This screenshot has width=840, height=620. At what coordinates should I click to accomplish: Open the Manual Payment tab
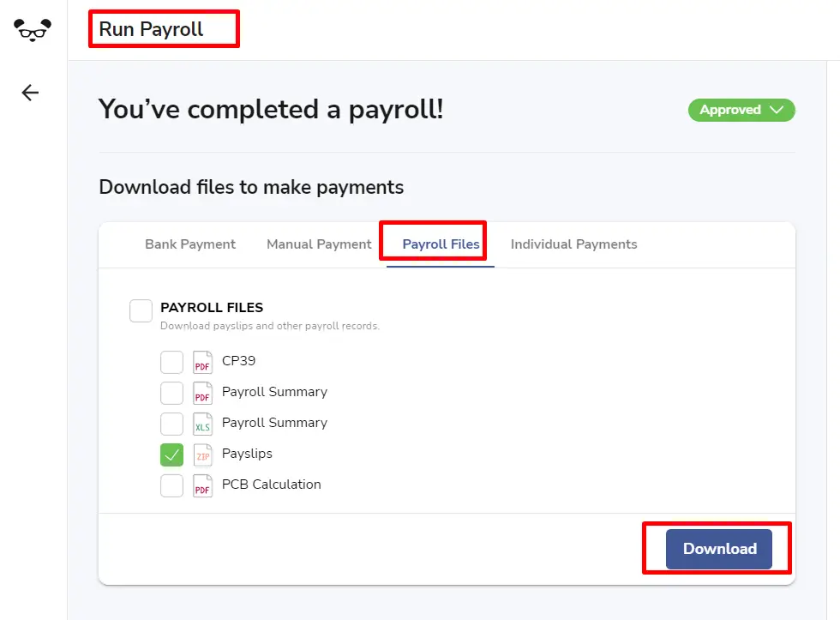click(x=319, y=244)
